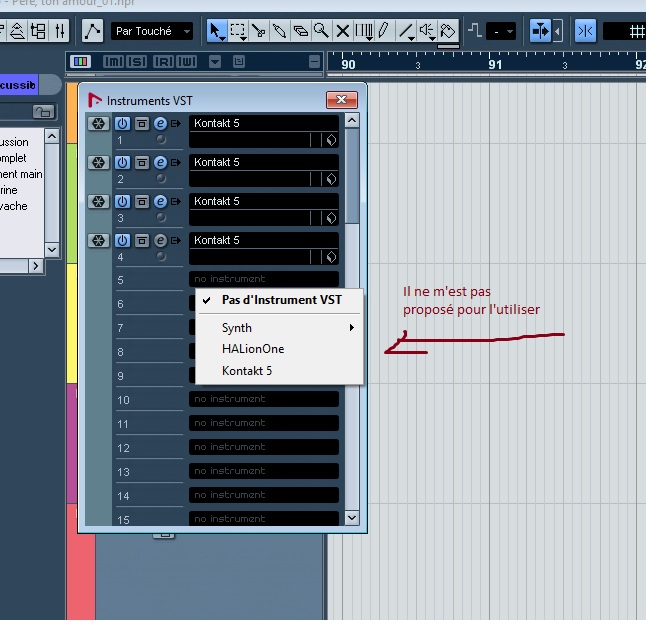Expand the Synth submenu arrow
The image size is (672, 630).
[351, 328]
